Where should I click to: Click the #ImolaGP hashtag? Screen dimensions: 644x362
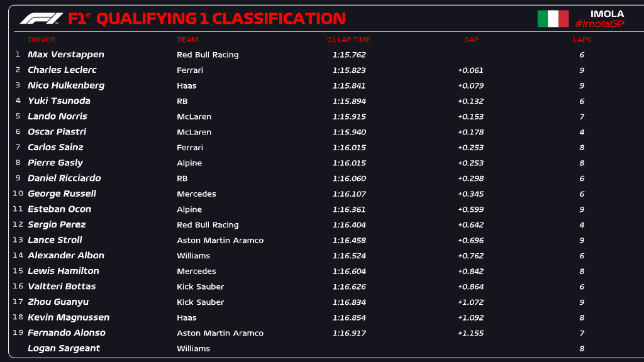599,24
